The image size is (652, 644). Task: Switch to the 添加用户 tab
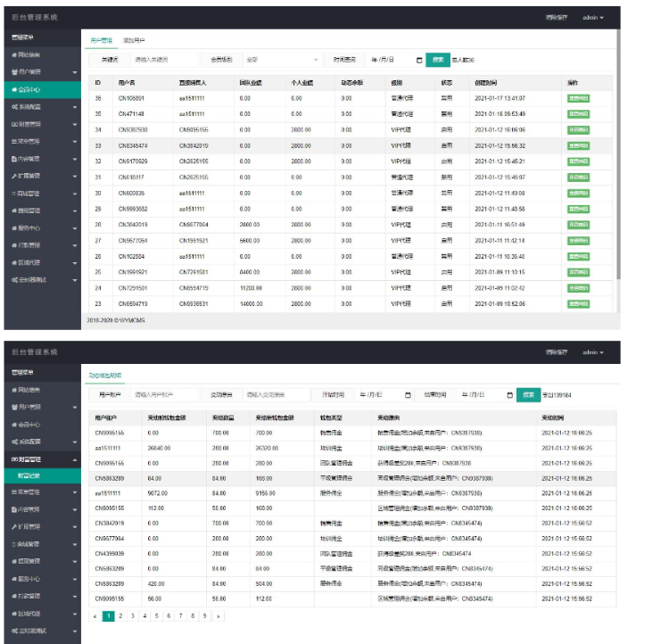click(x=134, y=40)
